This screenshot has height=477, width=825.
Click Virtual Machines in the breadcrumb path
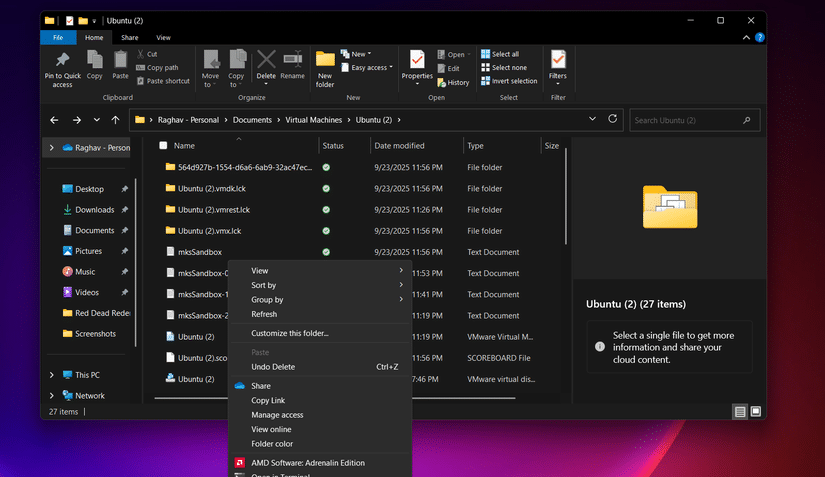coord(314,120)
